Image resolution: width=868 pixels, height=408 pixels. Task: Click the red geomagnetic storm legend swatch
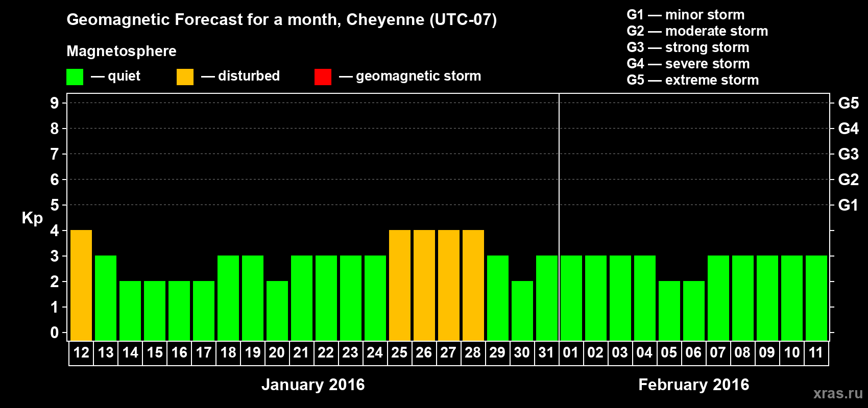(323, 77)
